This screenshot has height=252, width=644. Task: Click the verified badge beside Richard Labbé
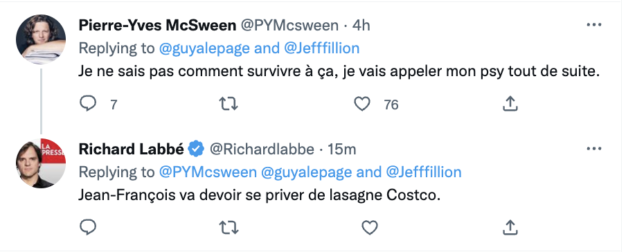(197, 149)
